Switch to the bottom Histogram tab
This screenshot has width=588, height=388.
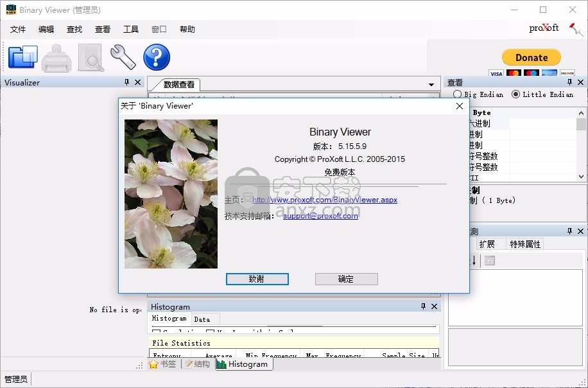point(243,364)
